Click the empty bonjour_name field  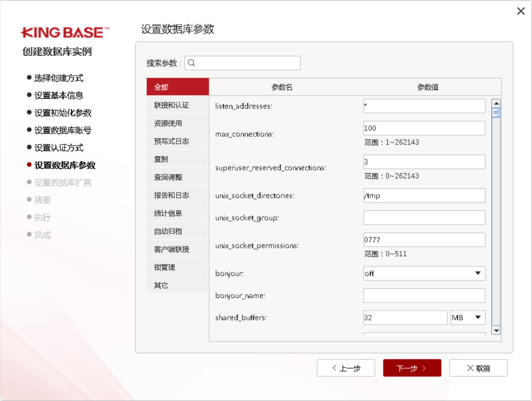coord(424,295)
